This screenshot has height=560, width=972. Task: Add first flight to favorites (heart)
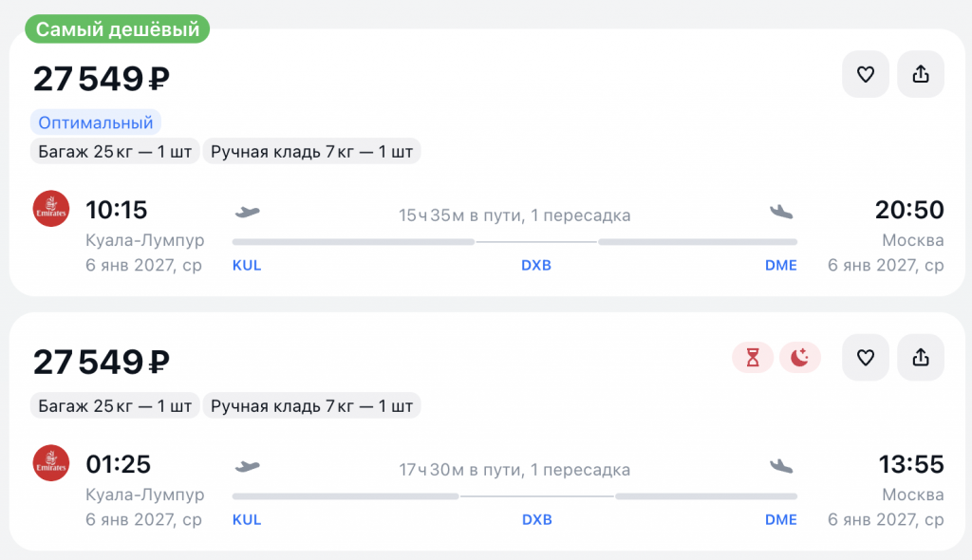coord(865,75)
